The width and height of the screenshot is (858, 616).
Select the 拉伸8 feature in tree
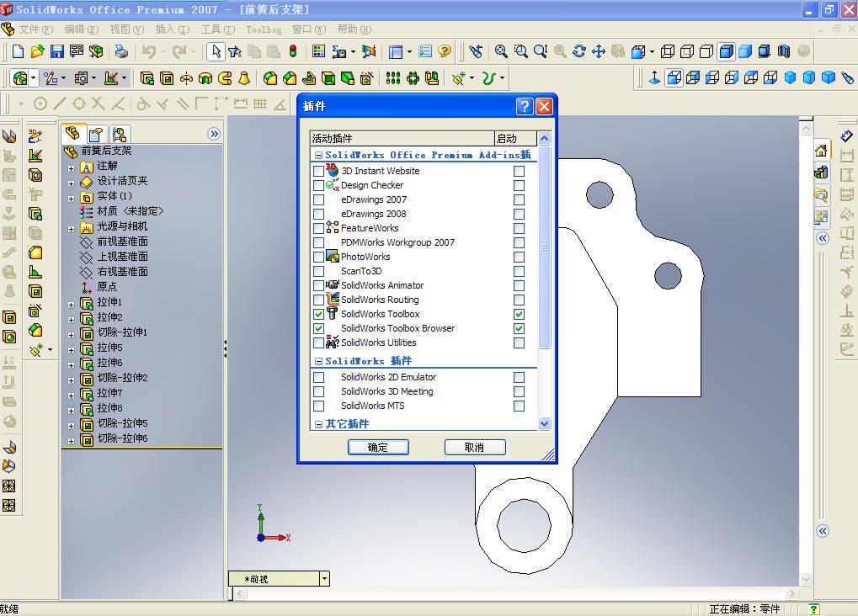pyautogui.click(x=109, y=408)
